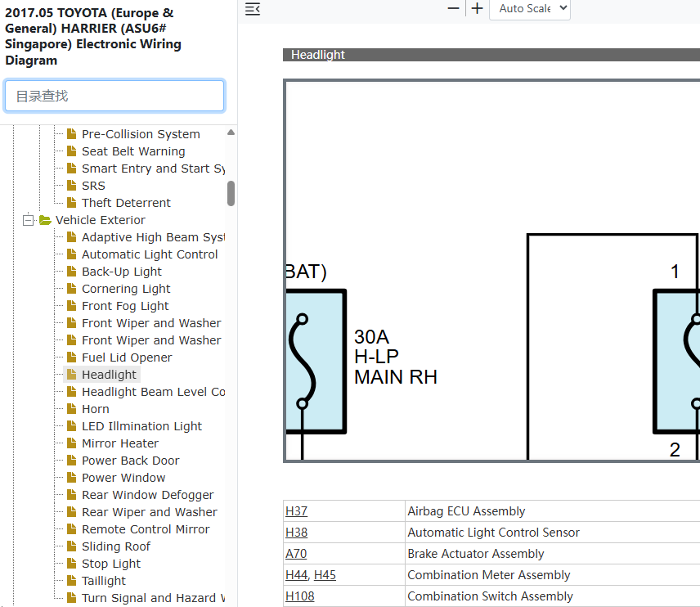Click the Taillight page icon
The image size is (700, 607).
tap(71, 581)
